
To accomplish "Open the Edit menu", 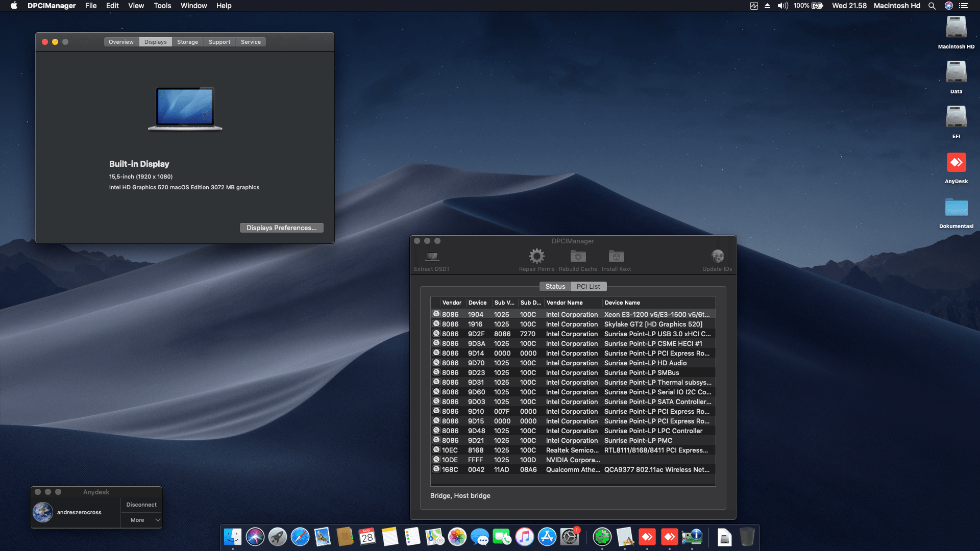I will 112,6.
